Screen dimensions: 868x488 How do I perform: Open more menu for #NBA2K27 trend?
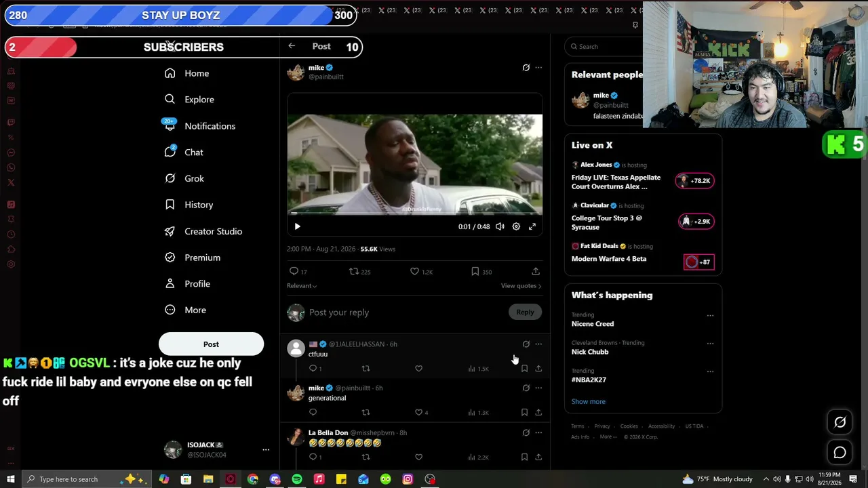point(710,371)
